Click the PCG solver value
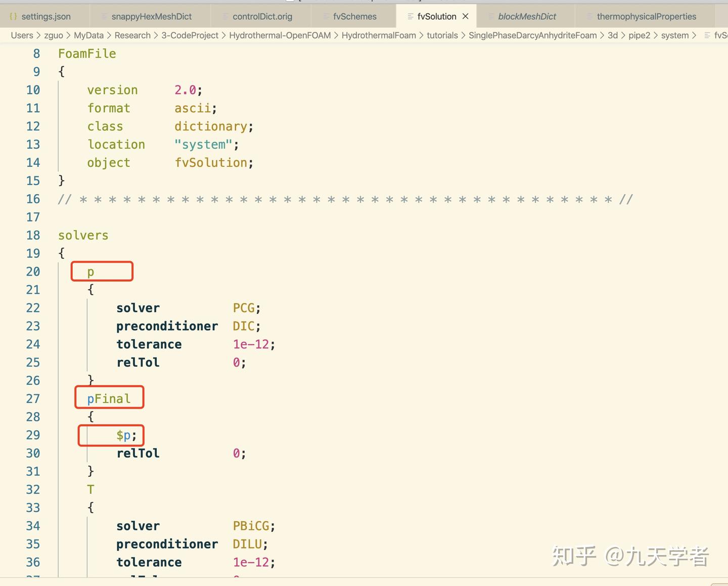The width and height of the screenshot is (728, 586). click(244, 308)
